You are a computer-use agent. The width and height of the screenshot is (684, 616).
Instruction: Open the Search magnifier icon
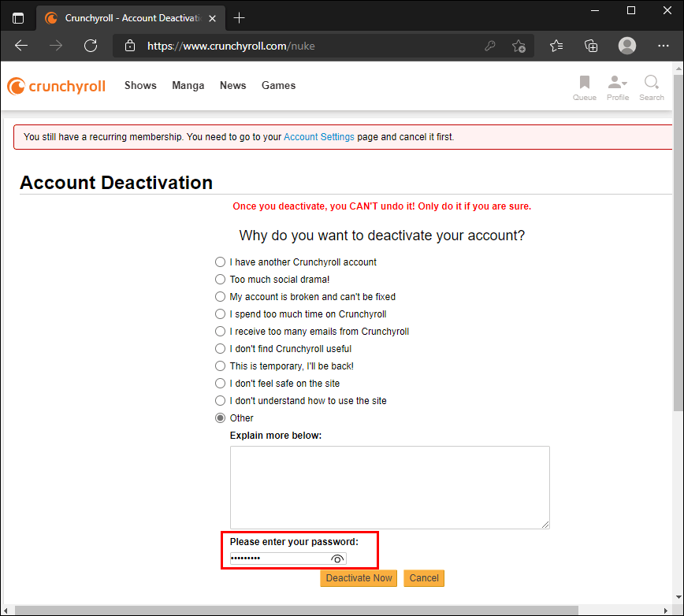point(652,88)
